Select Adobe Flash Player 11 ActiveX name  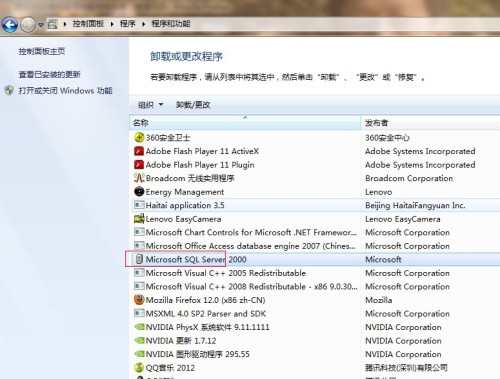(x=202, y=151)
